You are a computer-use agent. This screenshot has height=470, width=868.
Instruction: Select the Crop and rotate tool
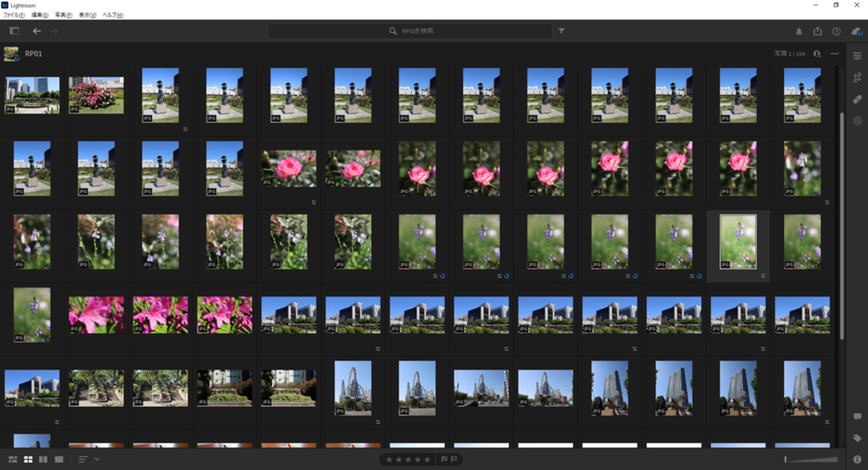tap(857, 77)
